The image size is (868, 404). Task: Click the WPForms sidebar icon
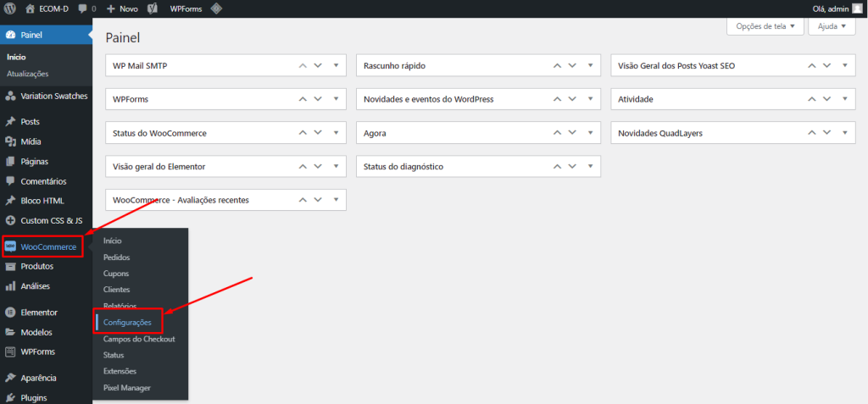10,352
